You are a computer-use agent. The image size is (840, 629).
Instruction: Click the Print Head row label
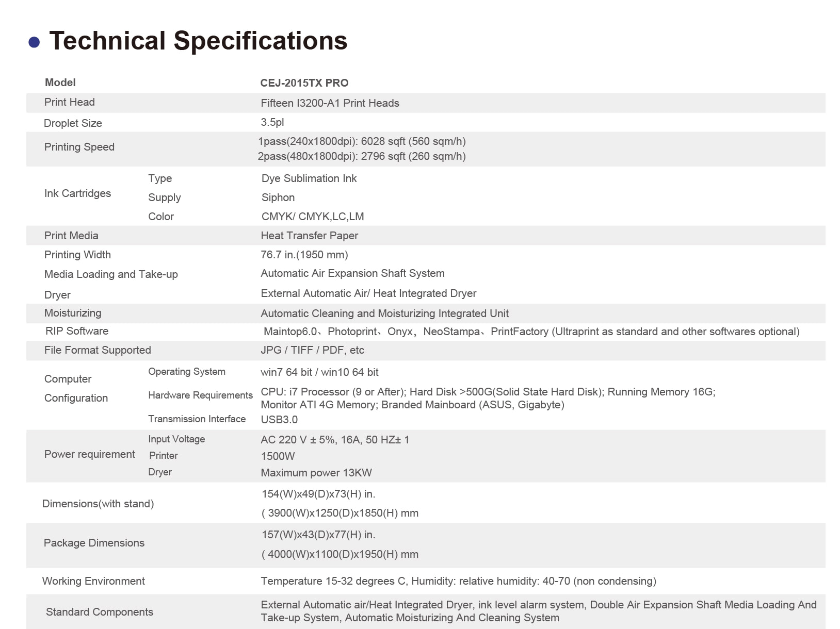[69, 102]
